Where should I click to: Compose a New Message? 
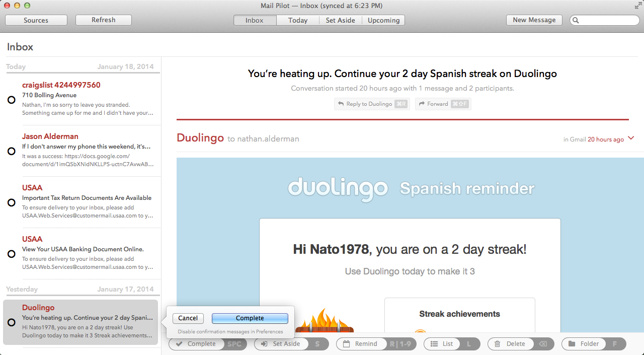click(534, 20)
